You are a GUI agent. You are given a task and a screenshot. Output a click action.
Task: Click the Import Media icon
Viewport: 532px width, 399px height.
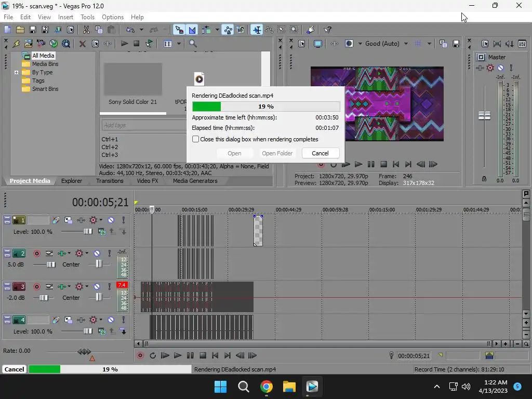point(28,44)
